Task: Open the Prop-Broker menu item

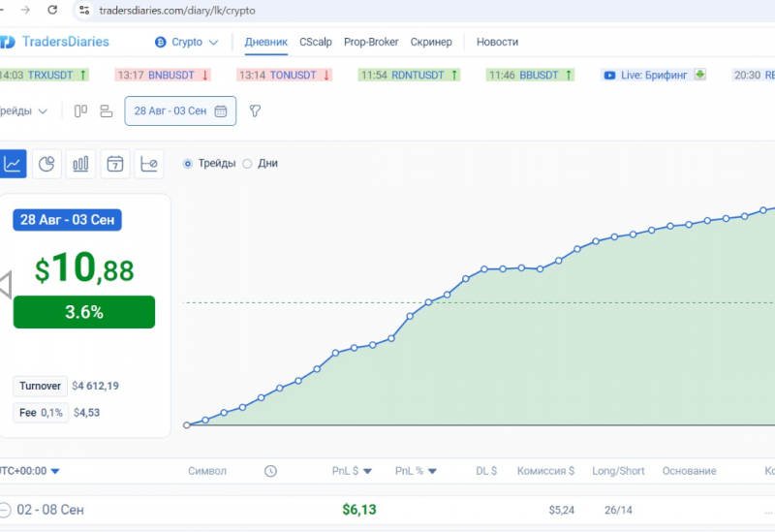Action: pyautogui.click(x=371, y=42)
